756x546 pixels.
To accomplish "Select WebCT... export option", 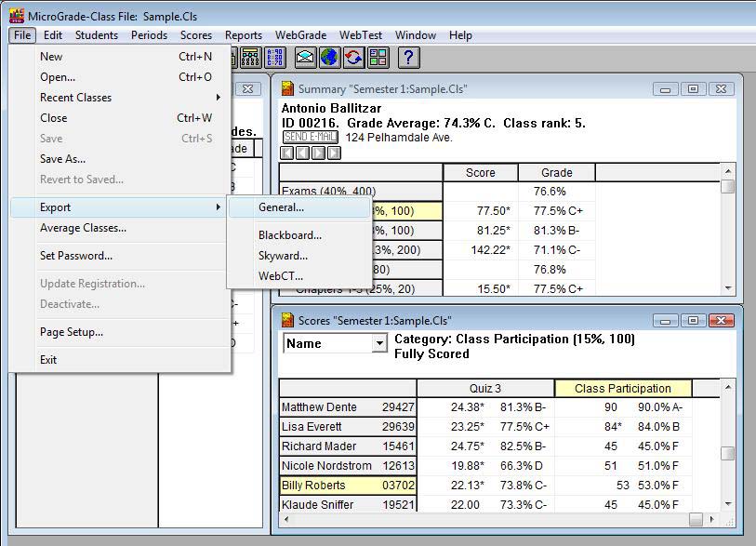I will pyautogui.click(x=298, y=276).
